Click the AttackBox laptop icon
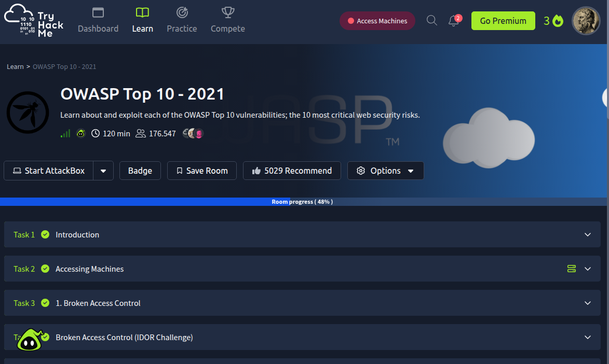609x364 pixels. pos(17,171)
